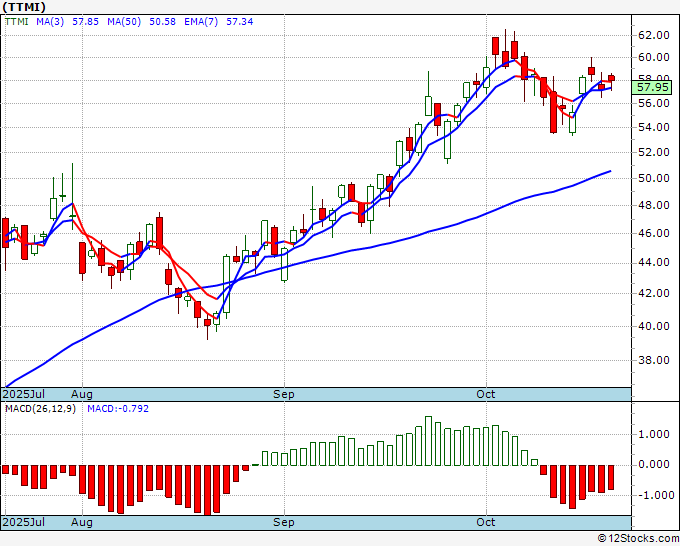This screenshot has height=546, width=680.
Task: Click the last red candlestick near 58
Action: click(x=611, y=78)
